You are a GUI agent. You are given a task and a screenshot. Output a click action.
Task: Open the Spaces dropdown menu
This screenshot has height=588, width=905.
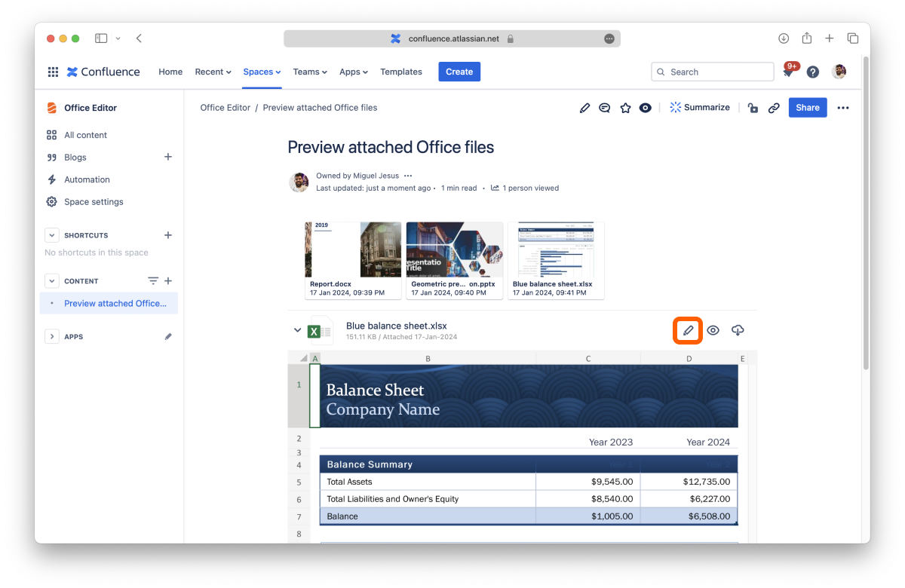tap(262, 72)
